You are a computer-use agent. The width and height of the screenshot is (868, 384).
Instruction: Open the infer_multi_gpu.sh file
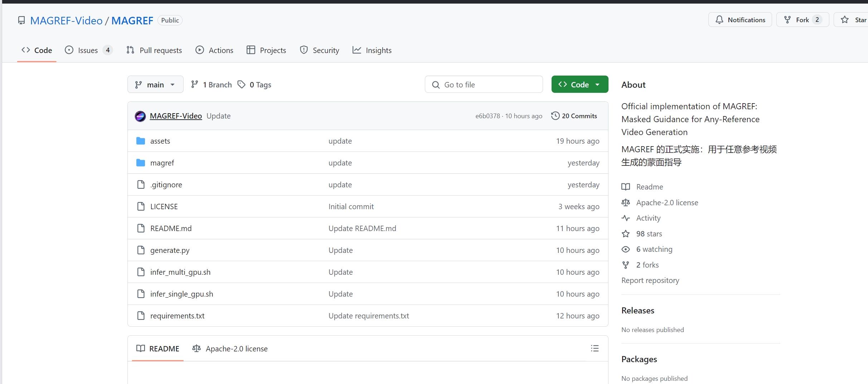(180, 272)
